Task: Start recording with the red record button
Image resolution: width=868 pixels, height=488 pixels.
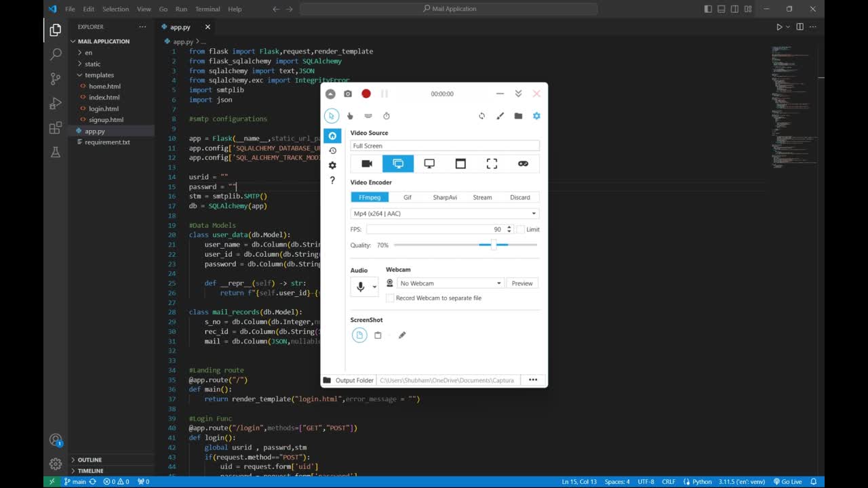Action: [366, 94]
